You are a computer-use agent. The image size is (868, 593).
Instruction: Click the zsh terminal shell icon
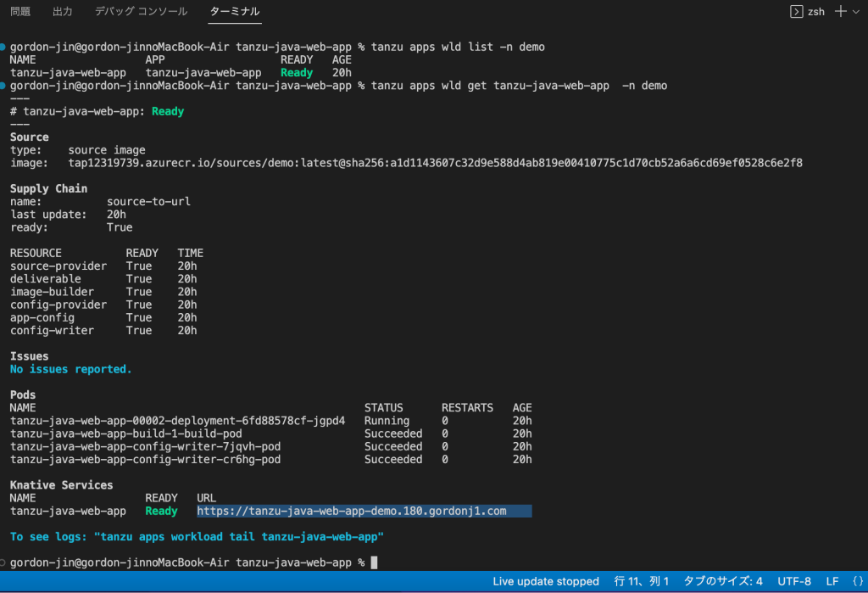tap(796, 12)
